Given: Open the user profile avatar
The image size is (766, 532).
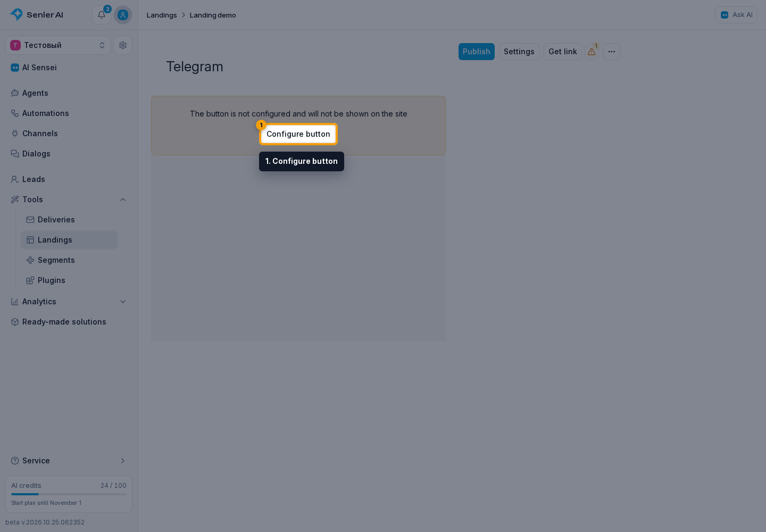Looking at the screenshot, I should [x=123, y=15].
